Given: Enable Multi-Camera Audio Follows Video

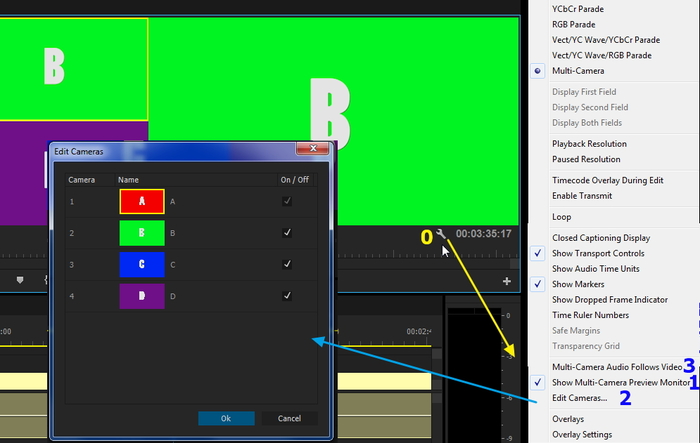Looking at the screenshot, I should (615, 367).
